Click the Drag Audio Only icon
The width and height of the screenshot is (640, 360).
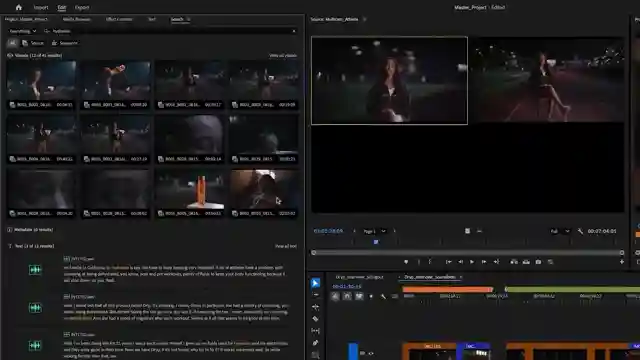pos(480,231)
